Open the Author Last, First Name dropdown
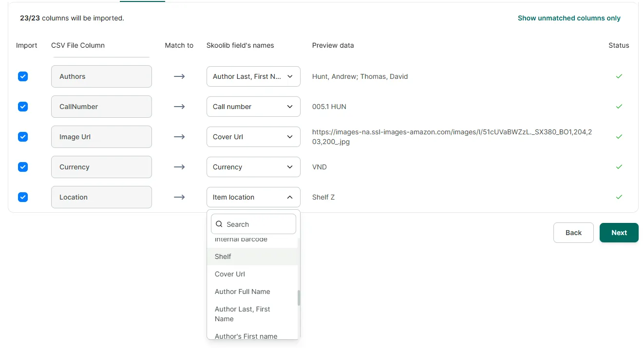Screen dimensions: 644x348 point(253,76)
